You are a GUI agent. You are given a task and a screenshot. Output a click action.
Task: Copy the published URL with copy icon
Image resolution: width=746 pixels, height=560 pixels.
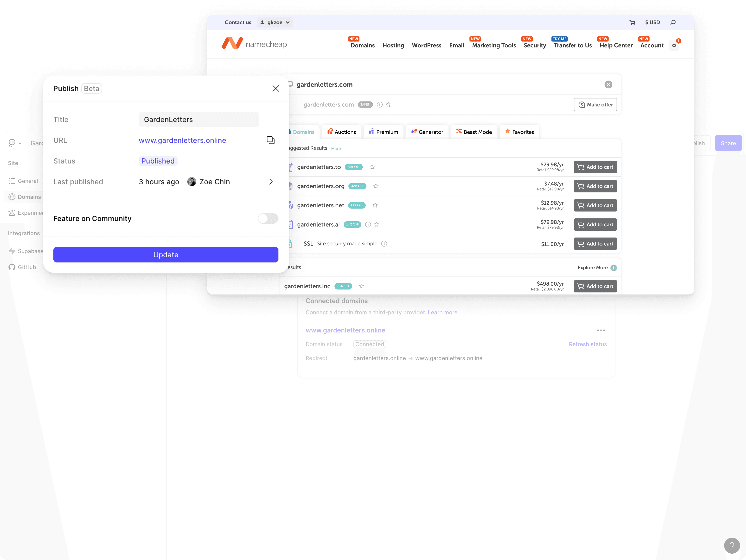(270, 140)
